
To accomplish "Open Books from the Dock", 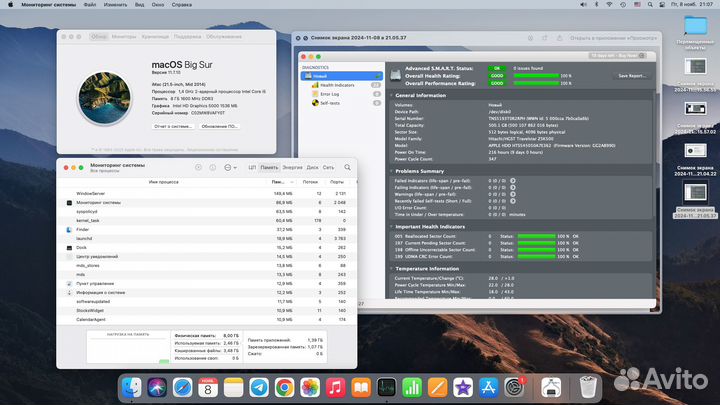I will 361,388.
